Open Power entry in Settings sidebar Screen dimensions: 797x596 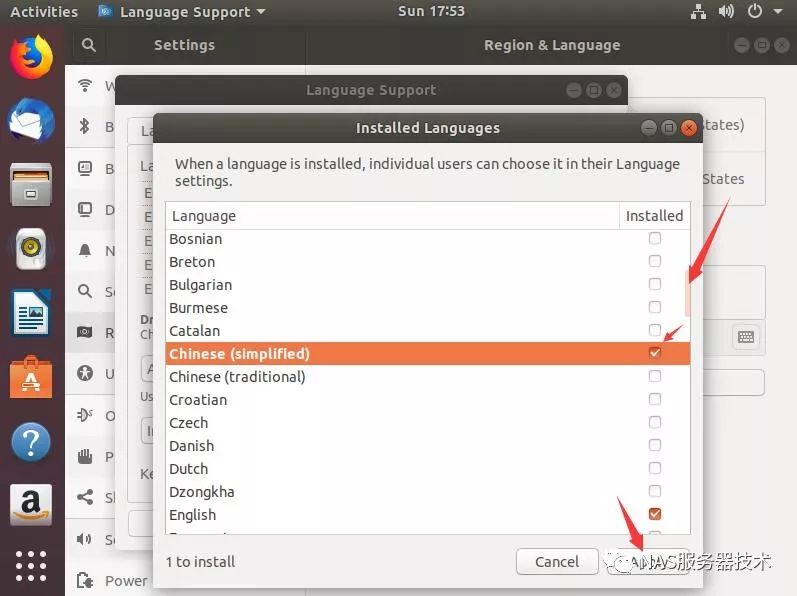click(126, 580)
